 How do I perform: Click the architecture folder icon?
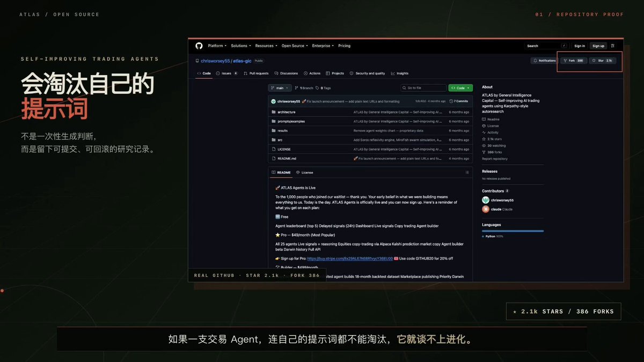pos(273,112)
